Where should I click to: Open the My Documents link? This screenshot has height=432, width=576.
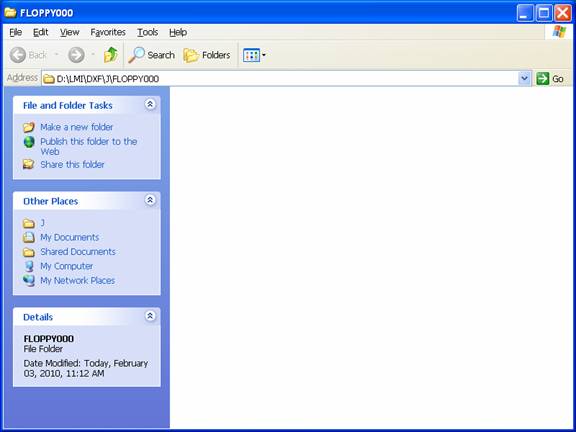pos(69,237)
